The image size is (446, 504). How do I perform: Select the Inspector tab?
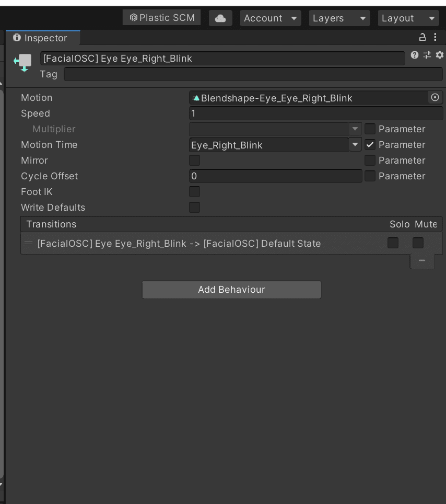point(43,38)
